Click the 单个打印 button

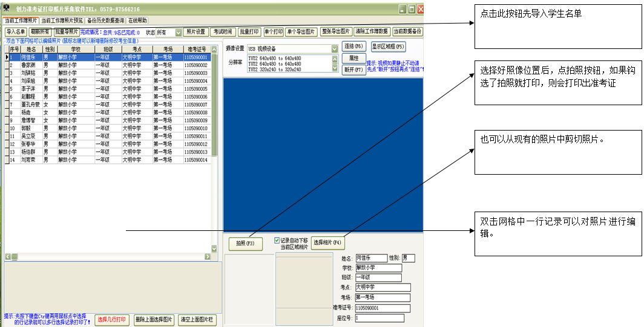[274, 31]
